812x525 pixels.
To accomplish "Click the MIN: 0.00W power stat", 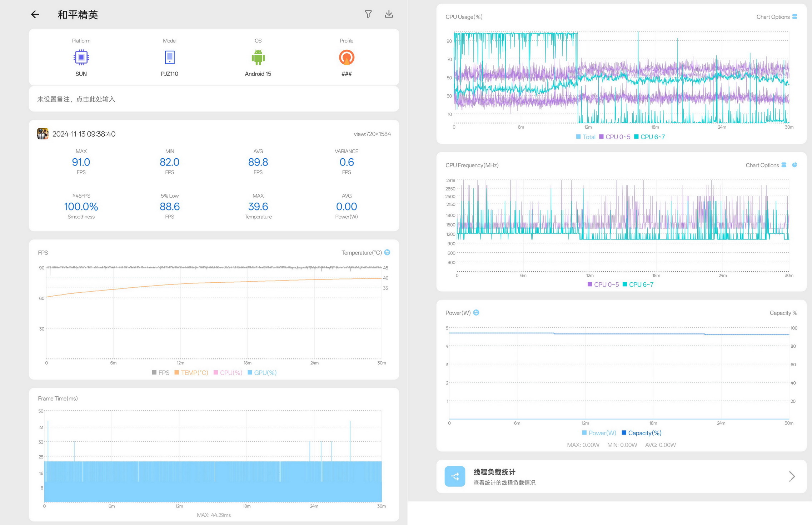I will click(622, 445).
